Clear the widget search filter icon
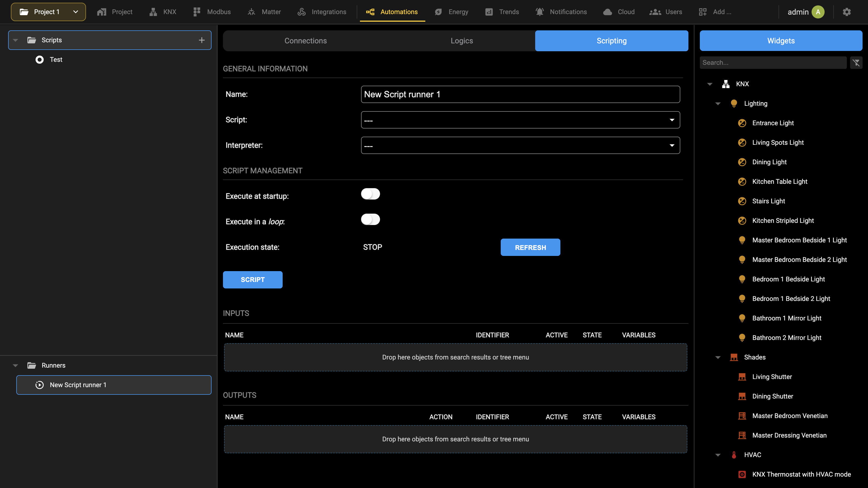 pos(856,63)
